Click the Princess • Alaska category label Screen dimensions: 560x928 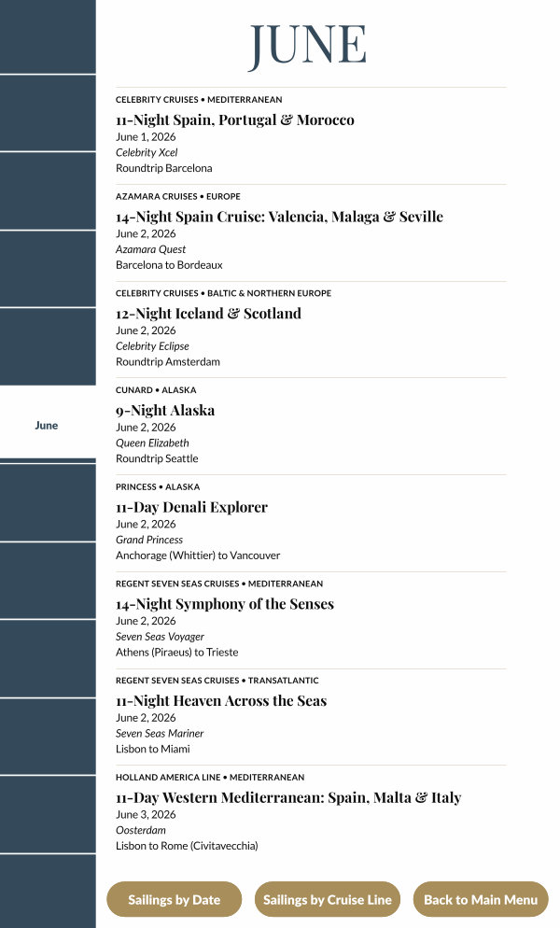click(159, 487)
